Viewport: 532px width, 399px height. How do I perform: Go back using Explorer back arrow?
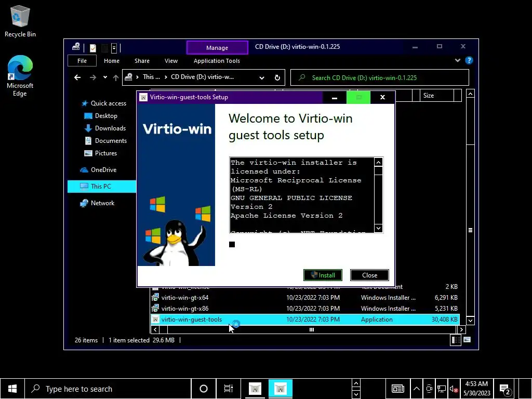[77, 77]
